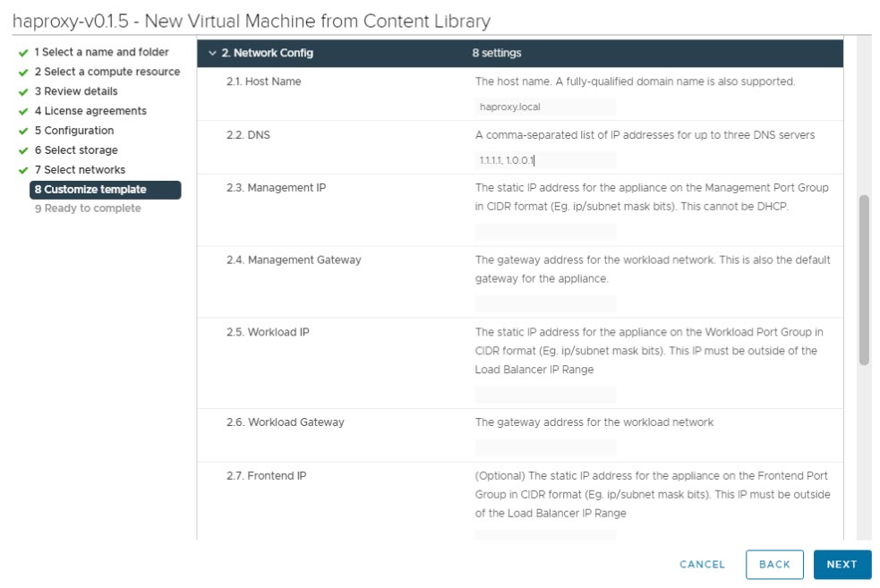Collapse the Network Config section chevron

(212, 54)
